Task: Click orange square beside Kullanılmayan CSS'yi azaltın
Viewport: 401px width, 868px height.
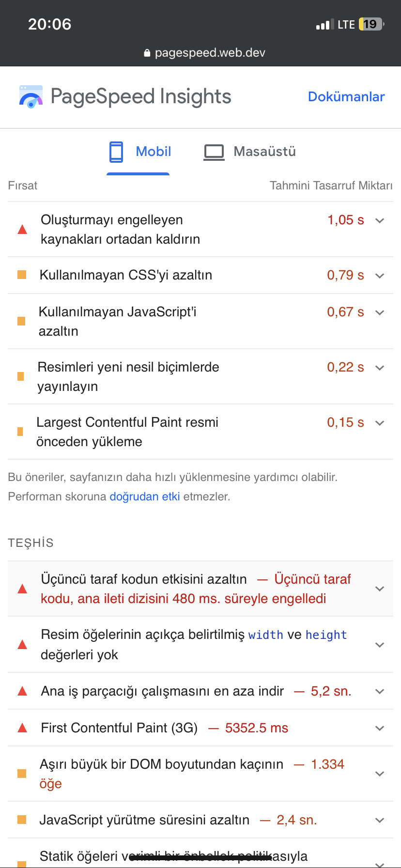Action: pyautogui.click(x=22, y=275)
